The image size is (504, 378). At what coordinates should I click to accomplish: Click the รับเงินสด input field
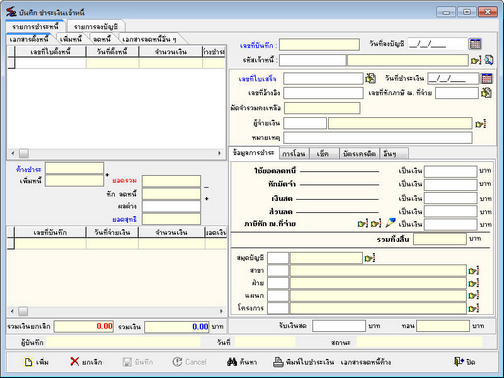[339, 326]
